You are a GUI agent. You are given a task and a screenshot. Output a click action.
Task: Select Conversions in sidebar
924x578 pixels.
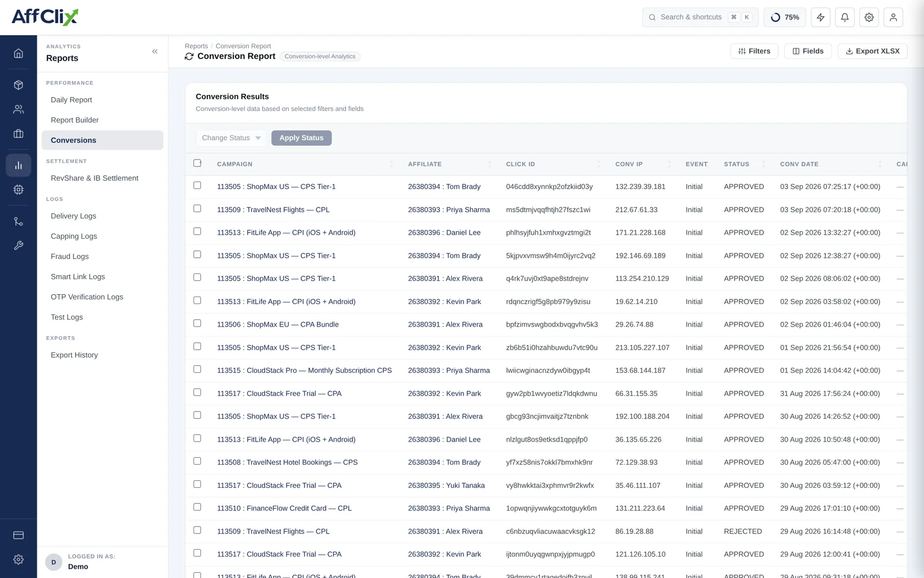tap(102, 140)
